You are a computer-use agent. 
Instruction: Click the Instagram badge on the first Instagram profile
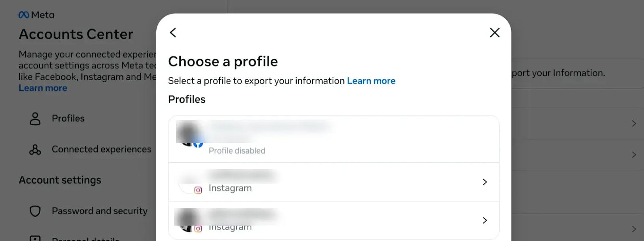pos(198,190)
